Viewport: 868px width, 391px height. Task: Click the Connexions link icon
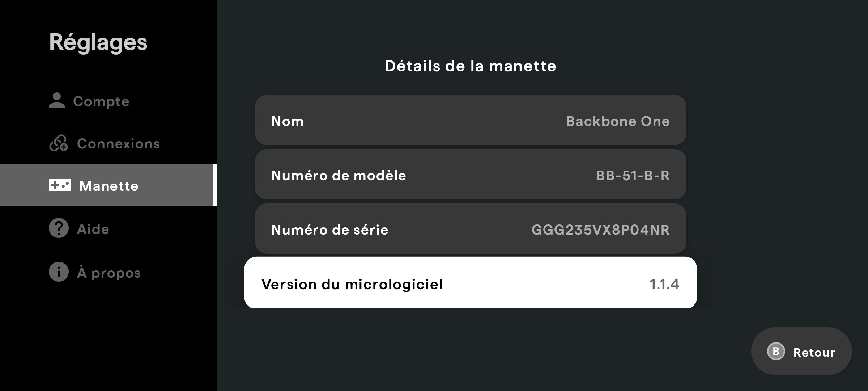pos(59,143)
